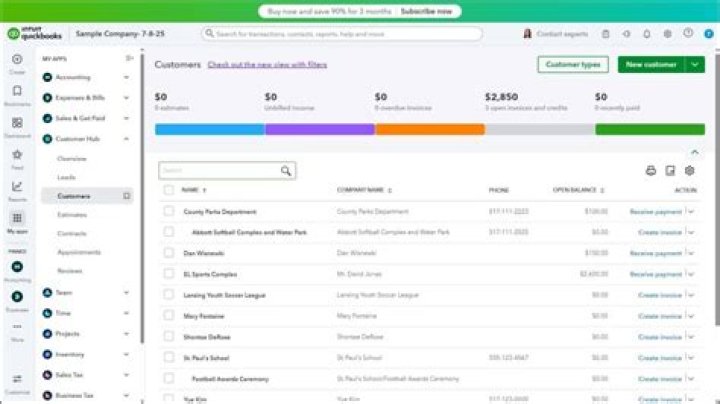Open the help question mark icon

(x=688, y=33)
